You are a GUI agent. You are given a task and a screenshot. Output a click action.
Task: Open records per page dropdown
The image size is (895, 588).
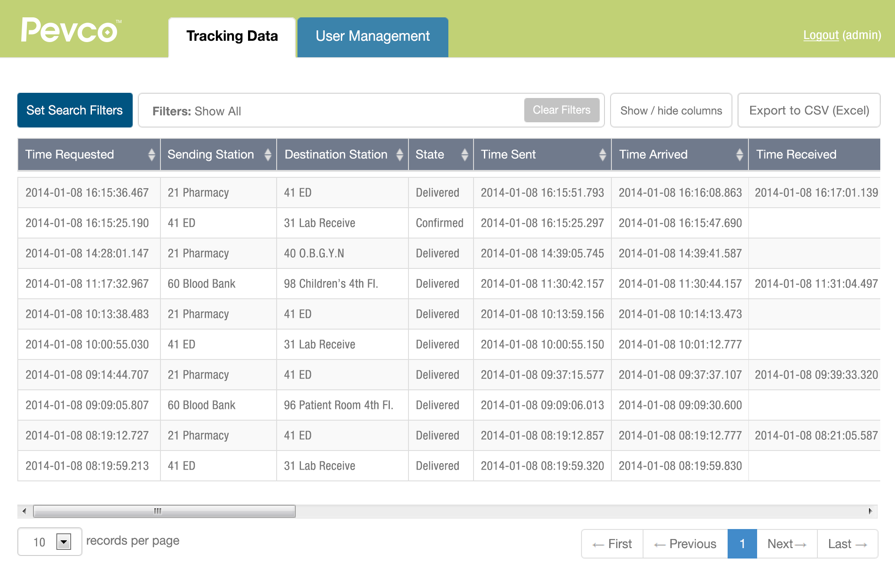64,542
